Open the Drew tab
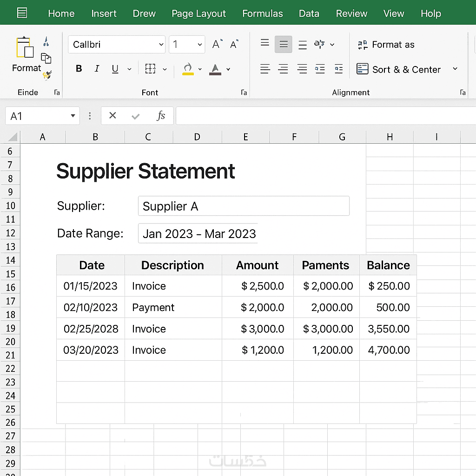Screen dimensions: 476x476 coord(144,13)
